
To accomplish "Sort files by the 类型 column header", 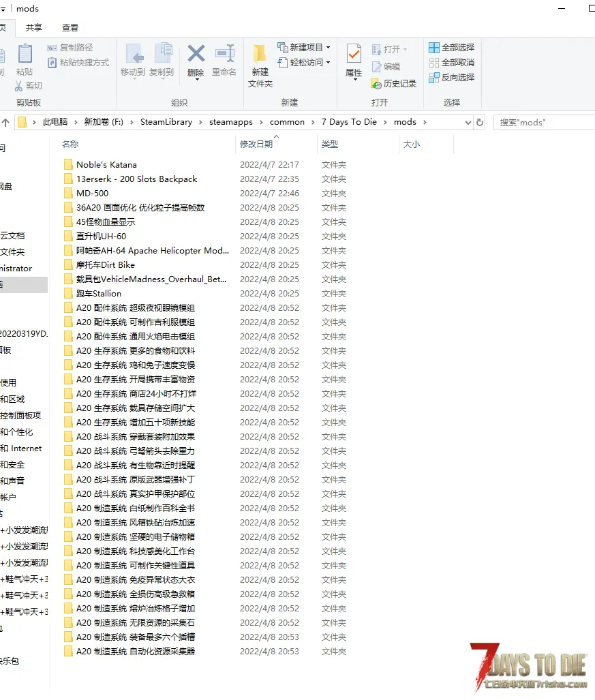I will click(330, 144).
